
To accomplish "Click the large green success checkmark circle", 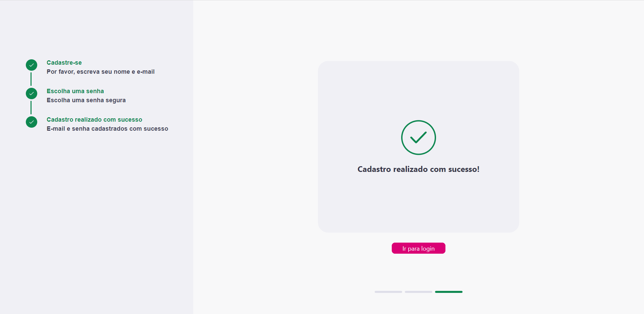I will pyautogui.click(x=418, y=137).
